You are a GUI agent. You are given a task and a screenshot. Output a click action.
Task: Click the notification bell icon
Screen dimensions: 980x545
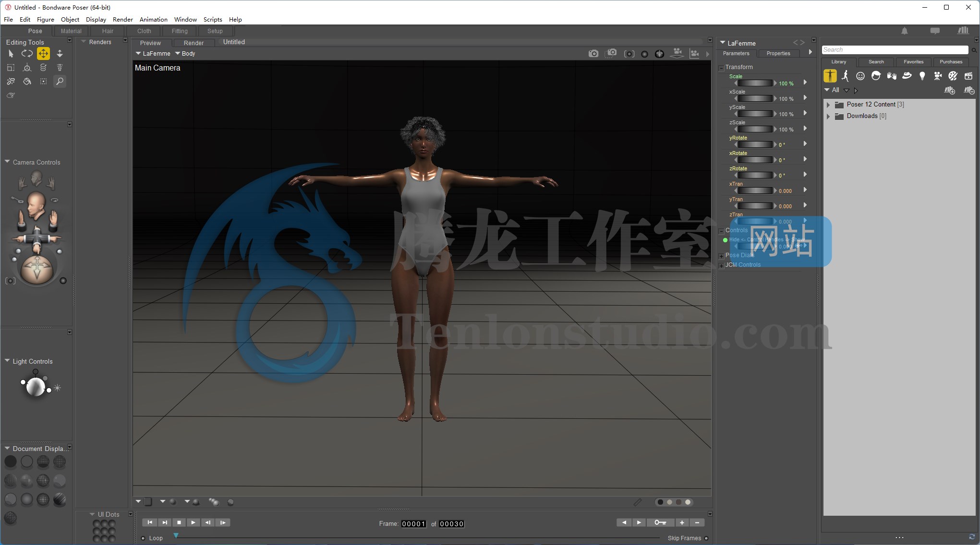[x=905, y=31]
